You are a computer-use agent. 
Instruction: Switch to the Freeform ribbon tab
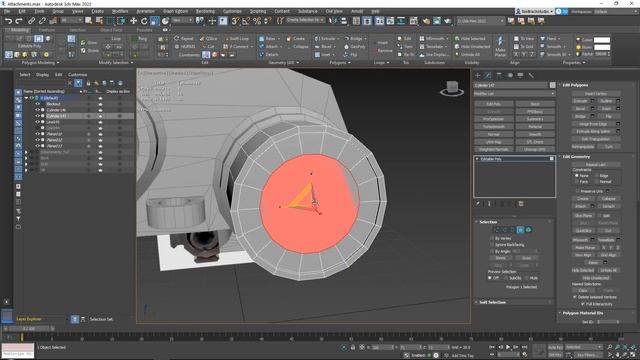[47, 30]
